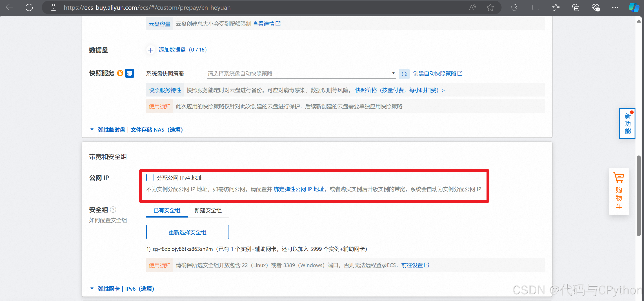Image resolution: width=644 pixels, height=301 pixels.
Task: Click security group entry sg-f8zblojy86tks863sn9m
Action: tap(257, 249)
